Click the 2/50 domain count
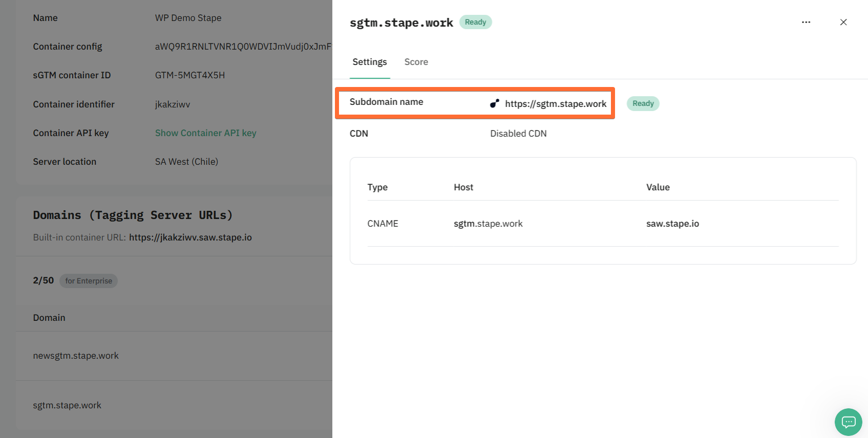 click(44, 280)
